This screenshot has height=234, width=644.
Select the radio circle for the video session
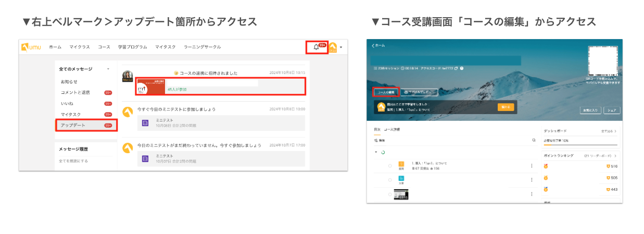(x=389, y=194)
